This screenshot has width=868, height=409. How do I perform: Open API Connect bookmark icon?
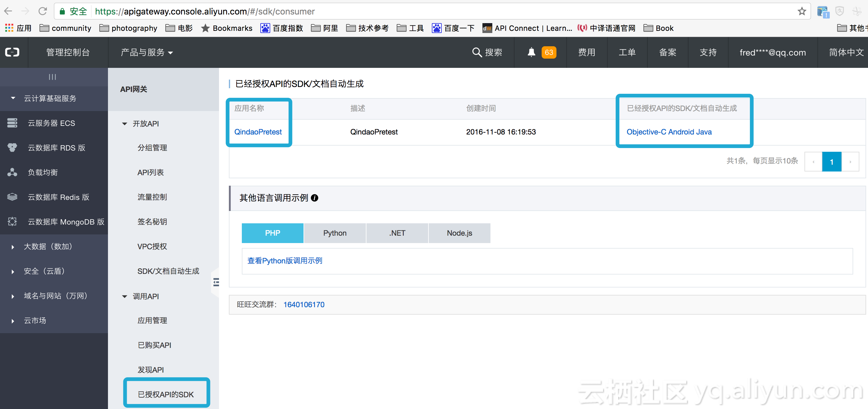coord(487,28)
